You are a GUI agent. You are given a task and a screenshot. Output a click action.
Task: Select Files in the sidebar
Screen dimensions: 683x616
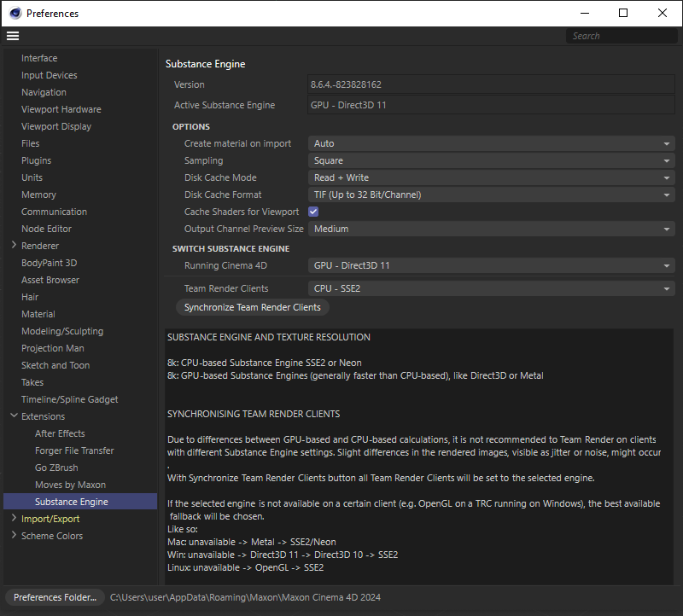(30, 143)
